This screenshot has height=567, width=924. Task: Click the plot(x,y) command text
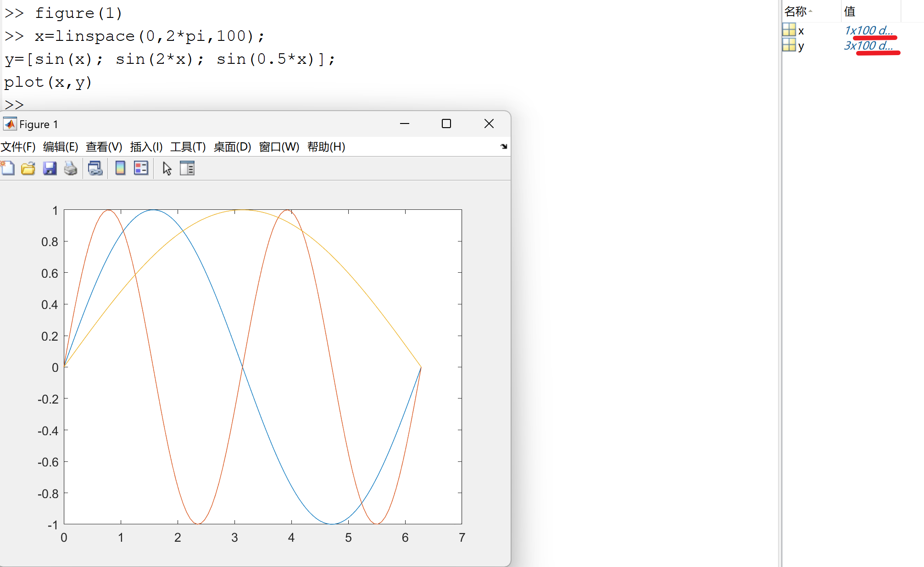pyautogui.click(x=48, y=82)
